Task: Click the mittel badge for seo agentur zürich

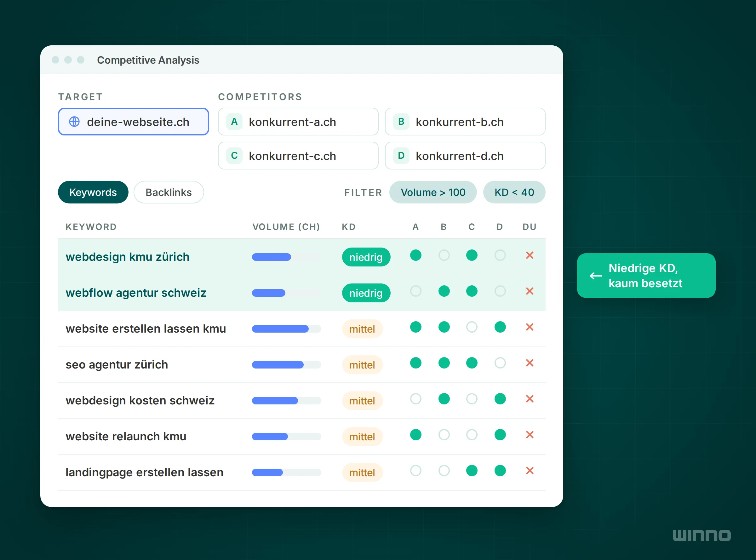Action: click(362, 365)
